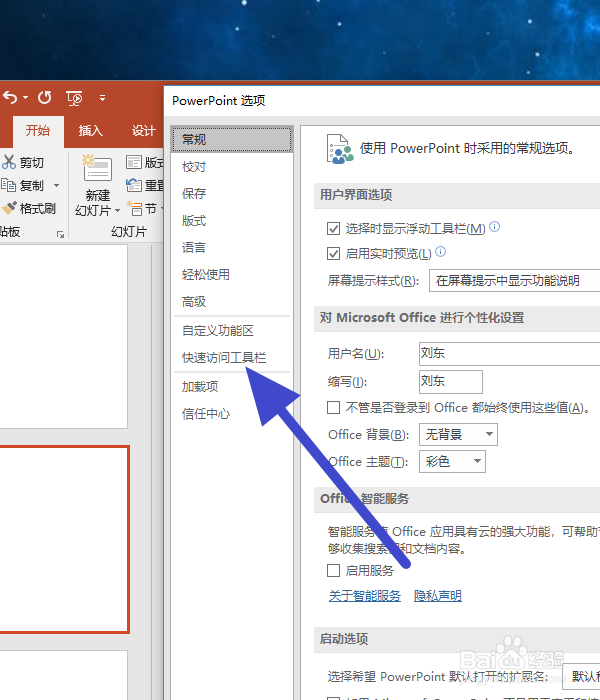
Task: Open default extension dropdown under 启动选项
Action: point(581,676)
